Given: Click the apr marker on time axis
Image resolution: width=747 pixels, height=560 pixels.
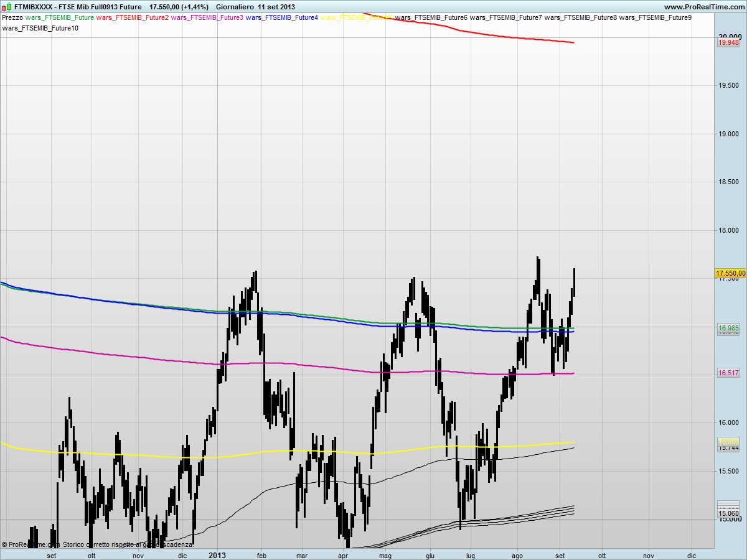Looking at the screenshot, I should pyautogui.click(x=342, y=555).
